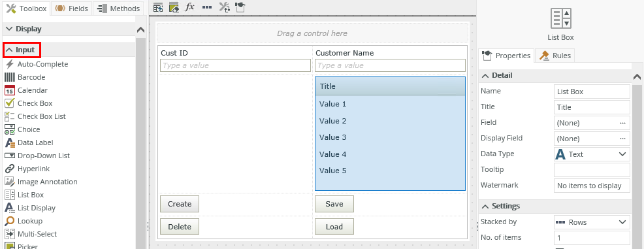
Task: Switch to the Fields tab
Action: [72, 8]
